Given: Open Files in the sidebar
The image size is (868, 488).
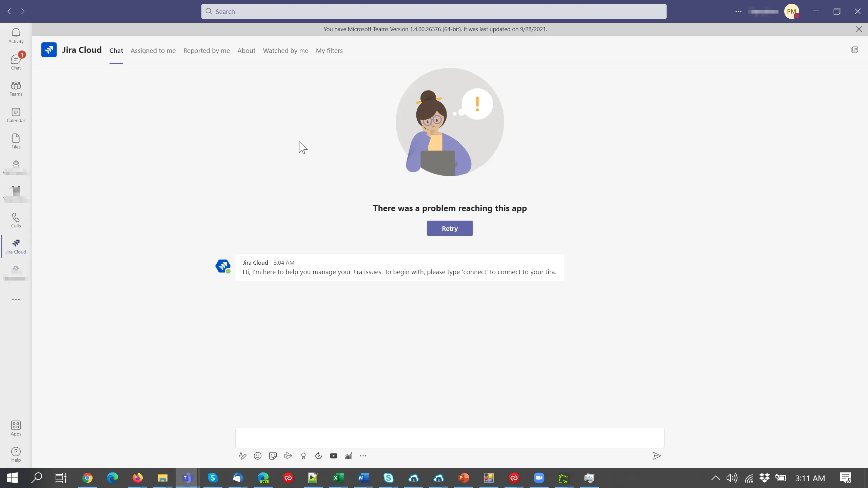Looking at the screenshot, I should (16, 141).
